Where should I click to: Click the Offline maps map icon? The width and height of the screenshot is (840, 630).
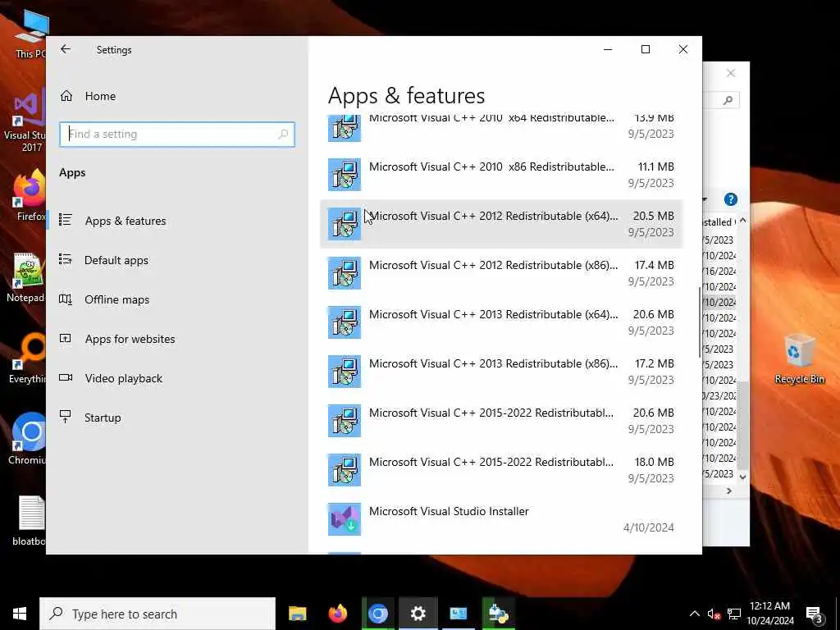point(66,299)
